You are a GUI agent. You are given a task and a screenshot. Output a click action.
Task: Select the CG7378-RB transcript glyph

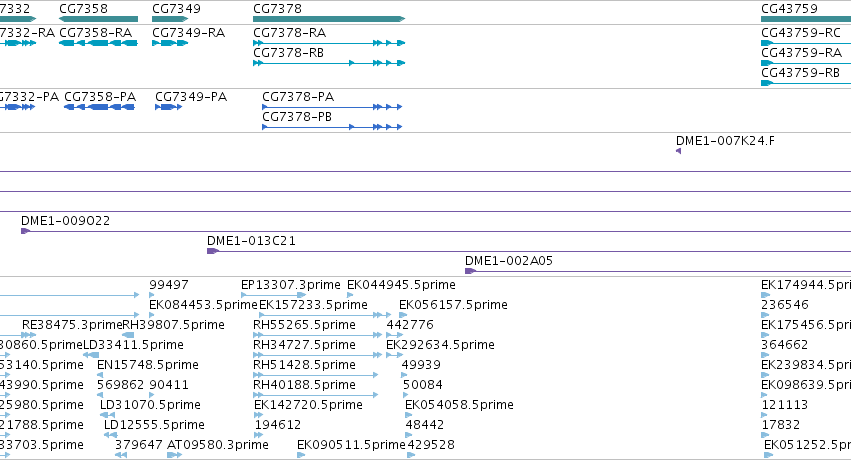coord(329,63)
